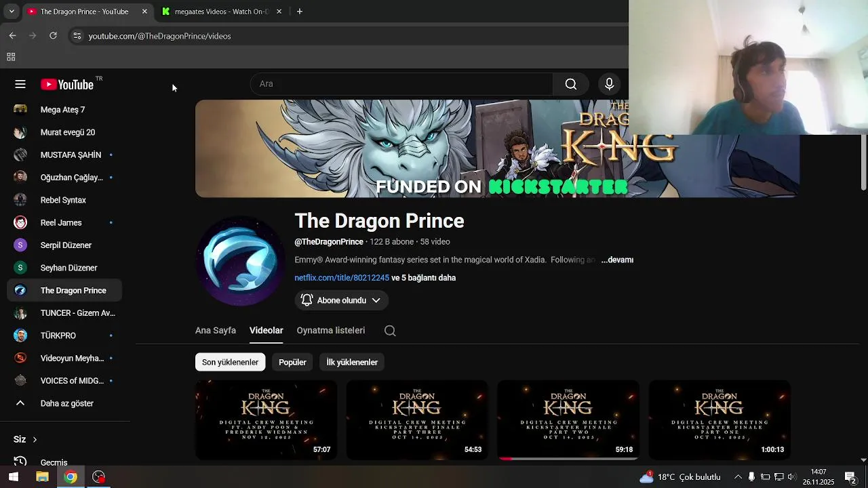
Task: Open the site information icon in address bar
Action: (x=77, y=36)
